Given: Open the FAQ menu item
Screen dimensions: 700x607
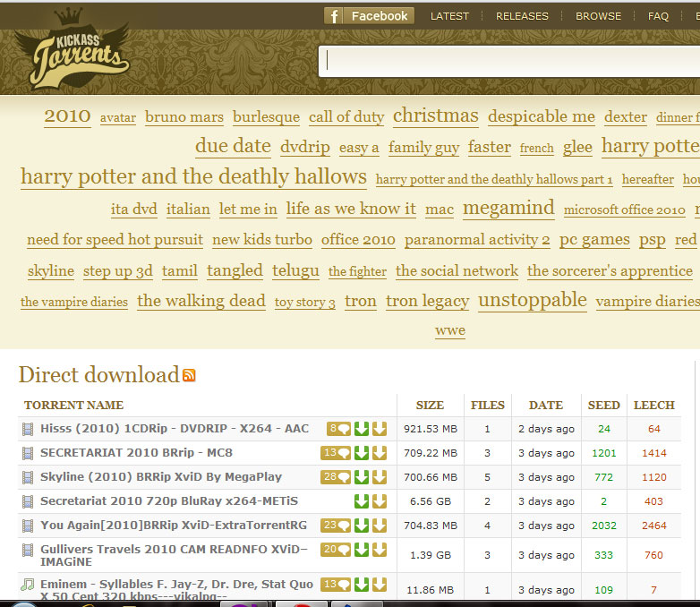Looking at the screenshot, I should pos(658,16).
